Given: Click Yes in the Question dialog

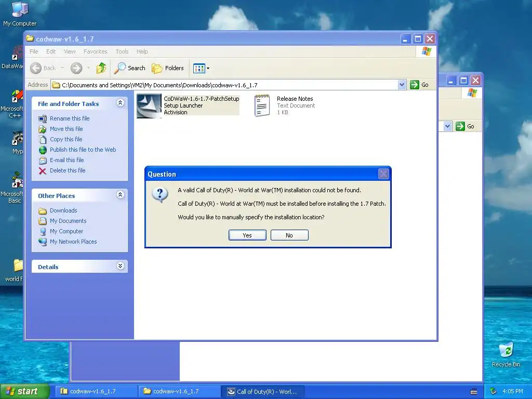Looking at the screenshot, I should click(247, 235).
